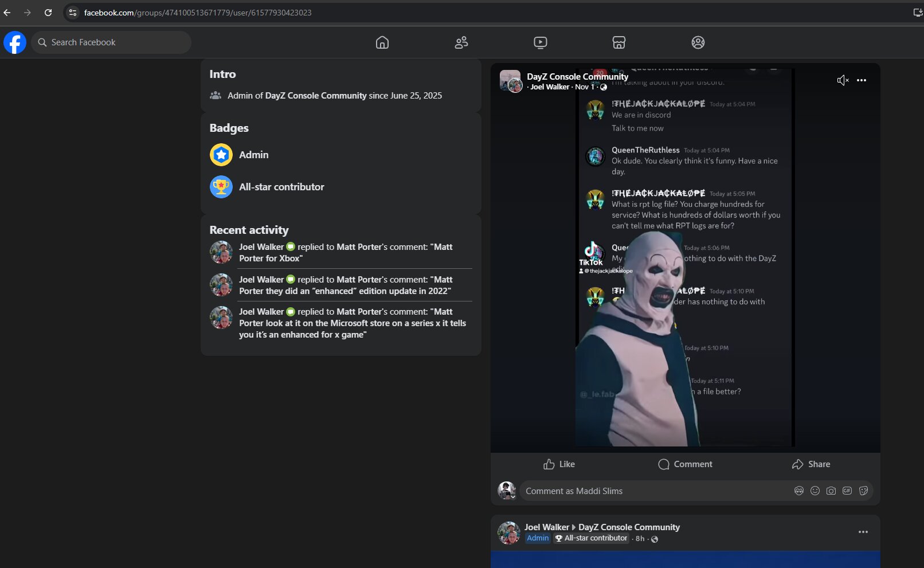Click the address bar showing facebook.com/groups

tap(198, 13)
